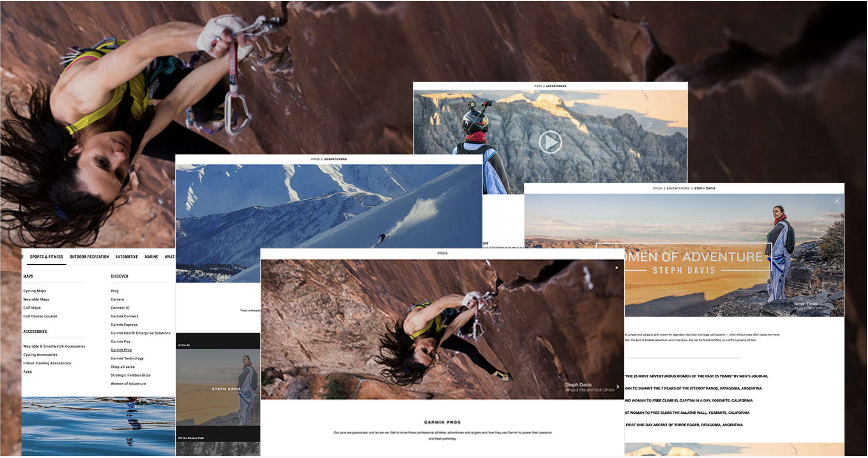Open the Strategic Relationships link

(131, 375)
